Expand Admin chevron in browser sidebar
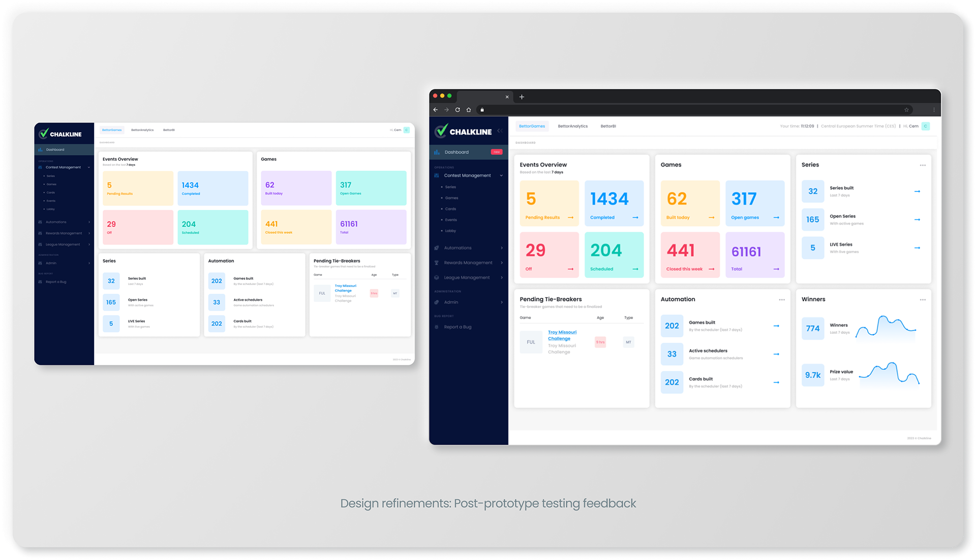Viewport: 976px width, 560px height. (501, 302)
